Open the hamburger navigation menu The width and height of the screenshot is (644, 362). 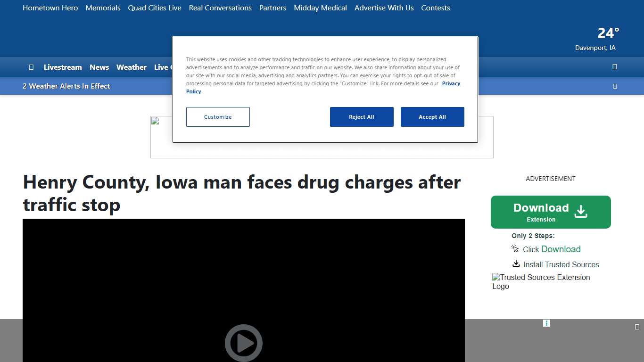31,67
